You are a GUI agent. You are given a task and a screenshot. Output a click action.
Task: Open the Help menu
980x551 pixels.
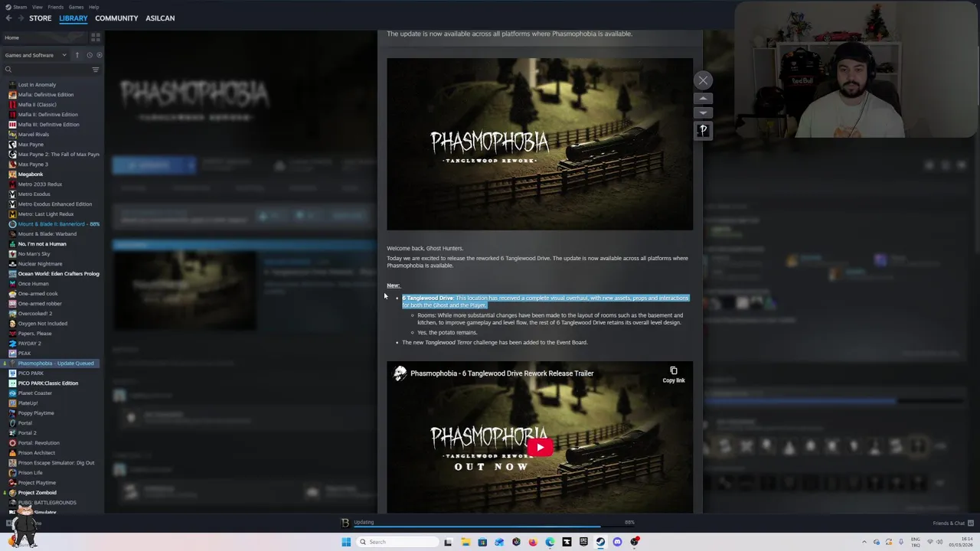(x=93, y=7)
